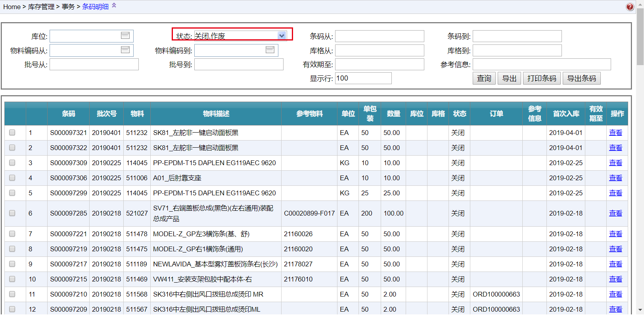
Task: Select barcode cell S000097209
Action: point(68,309)
